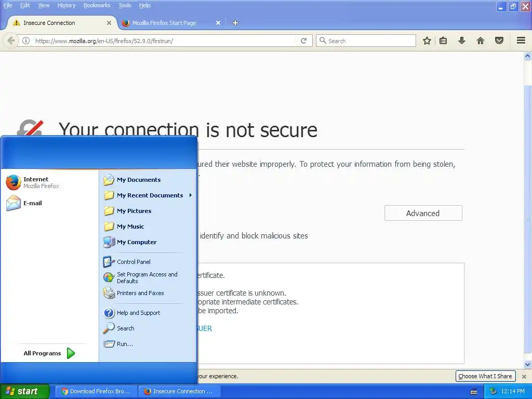
Task: Open the View menu
Action: 44,5
